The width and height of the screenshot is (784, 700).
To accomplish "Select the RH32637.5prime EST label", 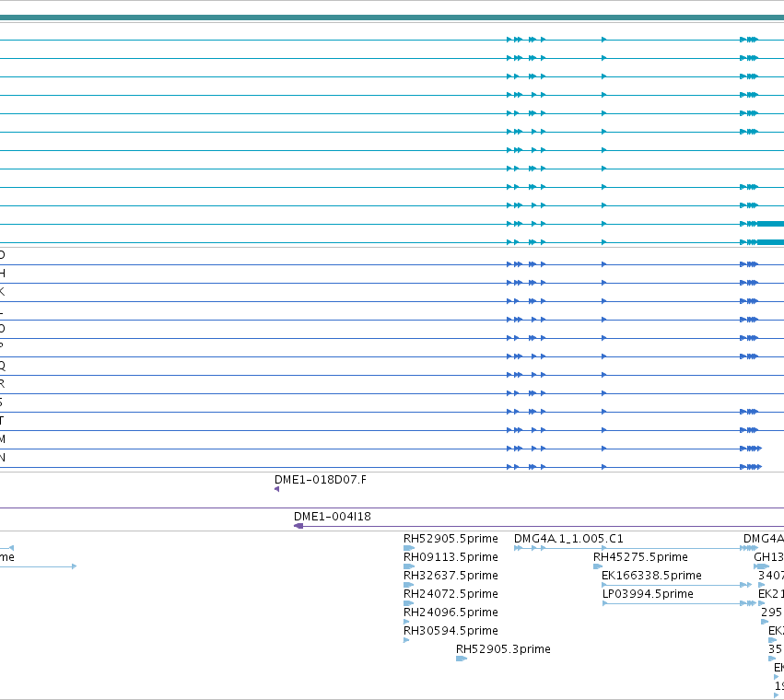I will tap(451, 576).
